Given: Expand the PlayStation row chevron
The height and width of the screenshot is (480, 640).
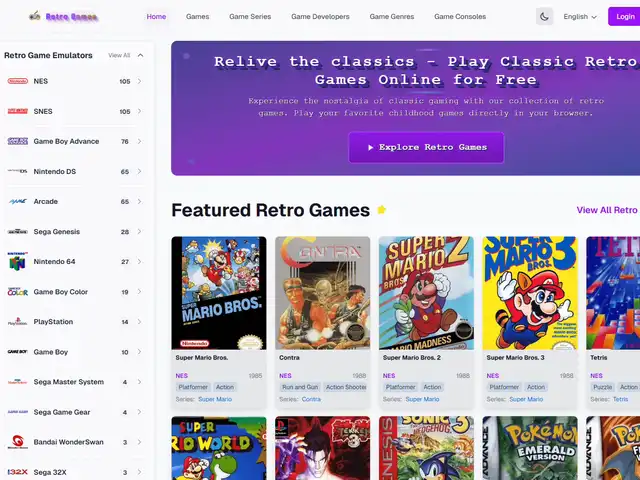Looking at the screenshot, I should (139, 322).
